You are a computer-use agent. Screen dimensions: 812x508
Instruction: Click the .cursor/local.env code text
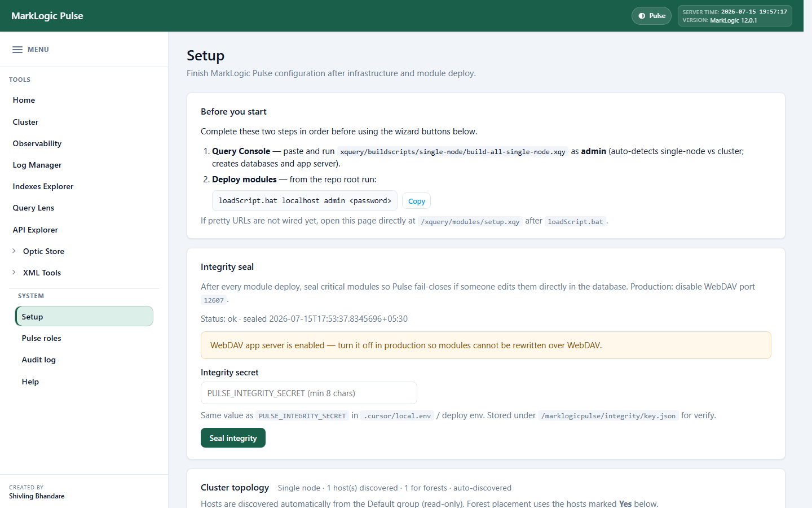pyautogui.click(x=397, y=416)
